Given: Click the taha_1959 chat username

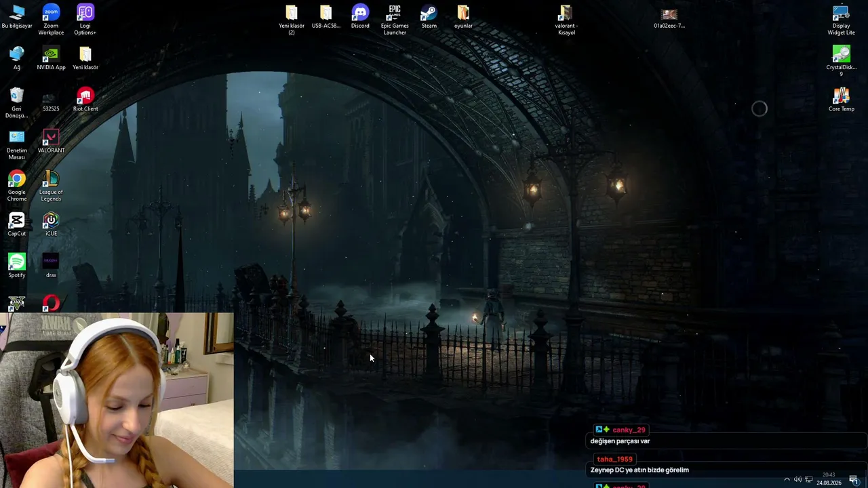Looking at the screenshot, I should click(614, 459).
